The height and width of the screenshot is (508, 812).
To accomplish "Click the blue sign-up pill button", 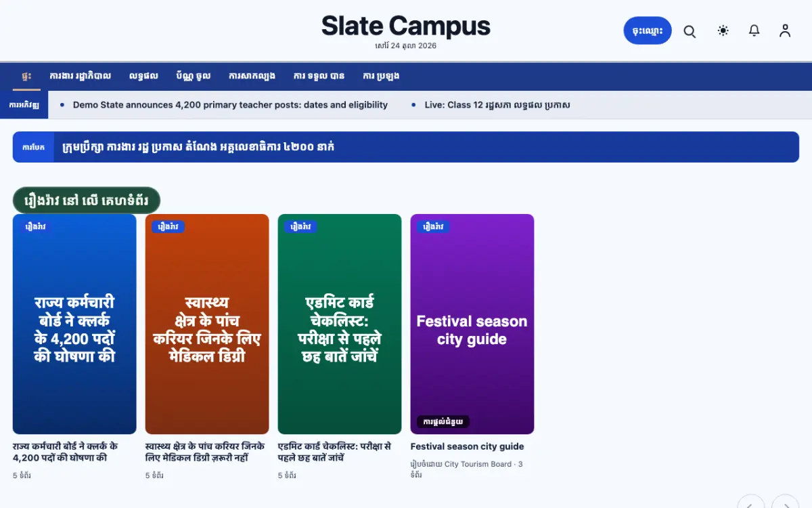I will tap(648, 30).
